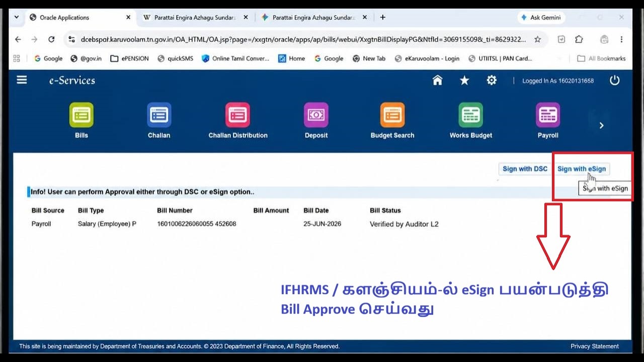Go to the e-Services home icon
This screenshot has height=362, width=644.
(x=438, y=80)
